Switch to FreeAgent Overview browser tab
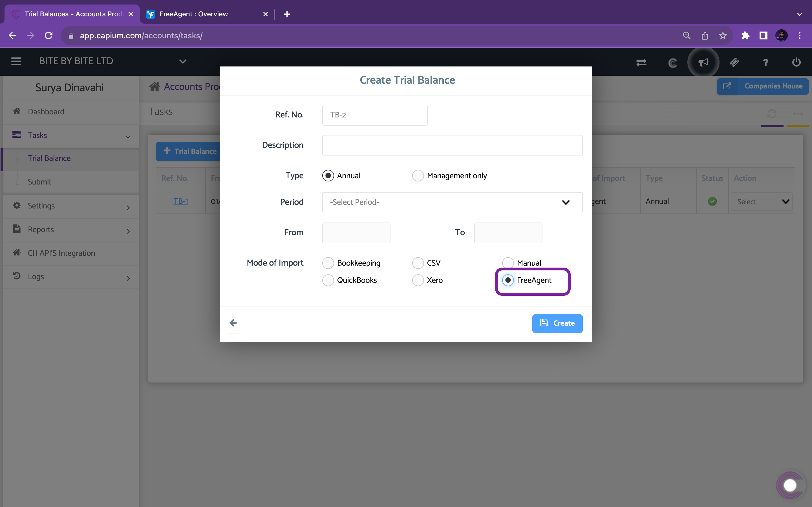Screen dimensions: 812x507 pos(194,14)
